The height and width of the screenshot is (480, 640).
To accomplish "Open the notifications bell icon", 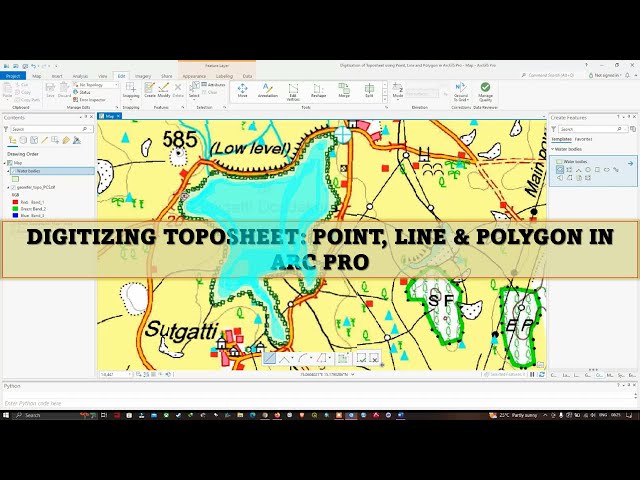I will click(627, 76).
